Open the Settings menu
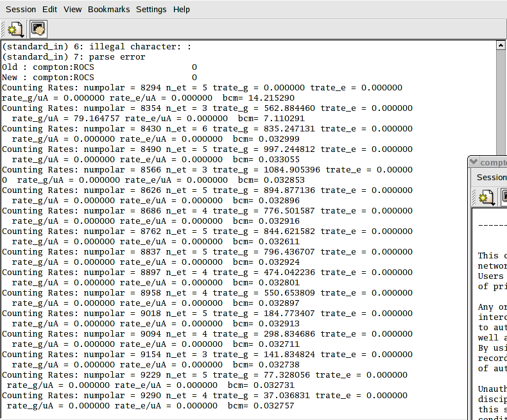Viewport: 507px width, 420px height. tap(151, 10)
